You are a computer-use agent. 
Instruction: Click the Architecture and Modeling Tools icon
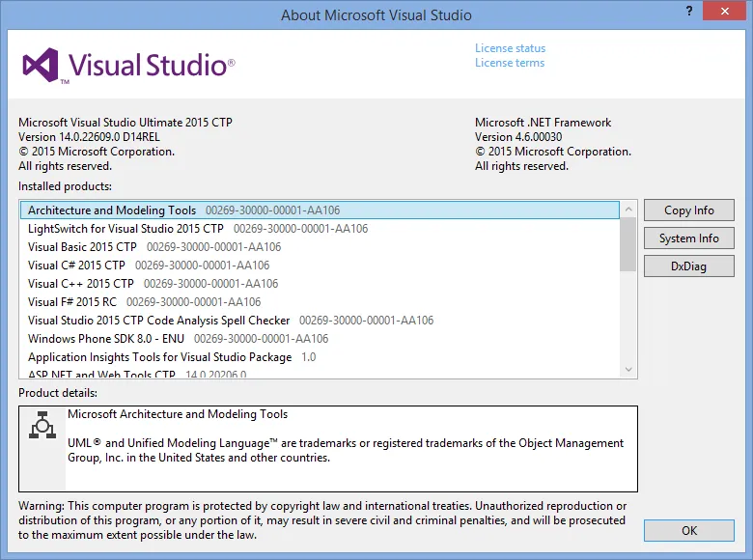(x=42, y=425)
